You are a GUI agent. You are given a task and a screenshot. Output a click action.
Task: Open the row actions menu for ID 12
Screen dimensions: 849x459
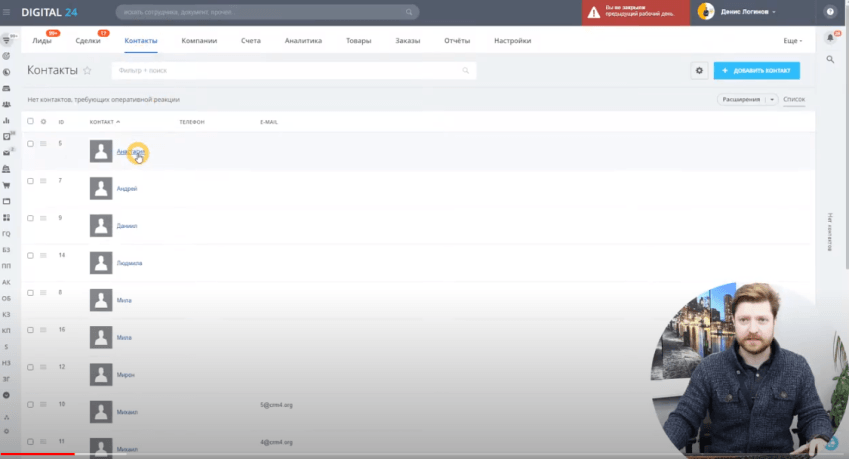(x=43, y=368)
